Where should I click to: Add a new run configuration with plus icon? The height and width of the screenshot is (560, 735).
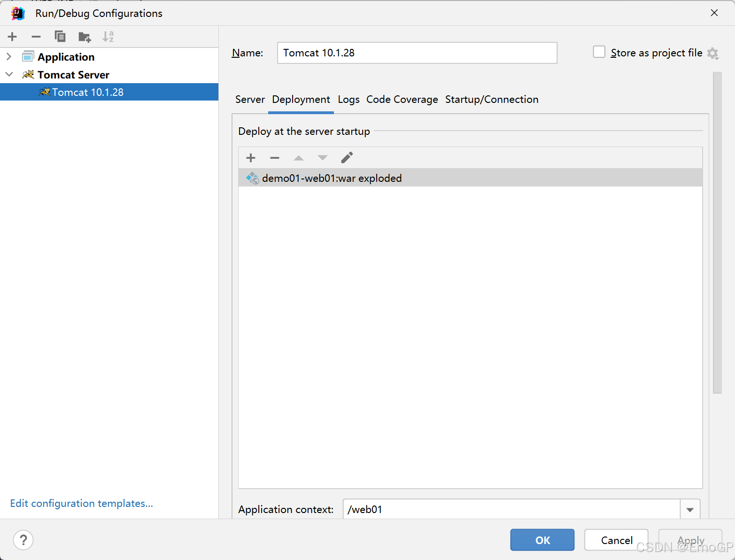tap(12, 37)
